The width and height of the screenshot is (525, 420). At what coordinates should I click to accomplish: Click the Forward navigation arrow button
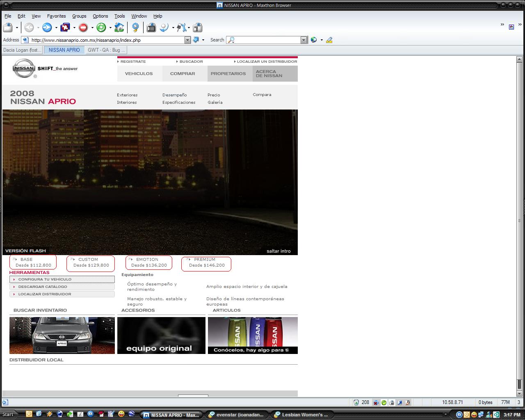point(47,28)
